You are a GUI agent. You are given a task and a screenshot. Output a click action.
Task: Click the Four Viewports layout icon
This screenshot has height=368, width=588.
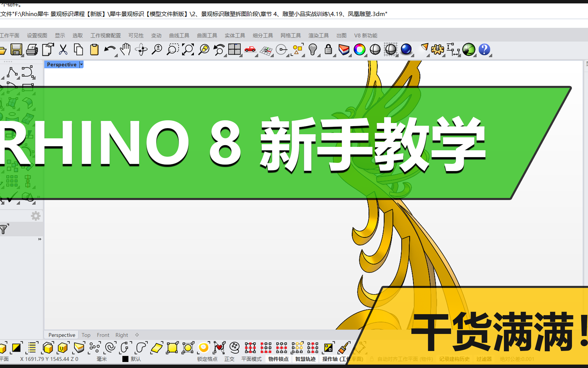click(x=234, y=50)
